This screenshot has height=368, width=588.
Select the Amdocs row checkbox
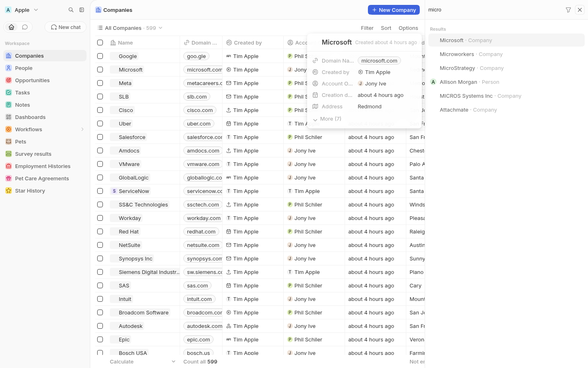pyautogui.click(x=100, y=150)
